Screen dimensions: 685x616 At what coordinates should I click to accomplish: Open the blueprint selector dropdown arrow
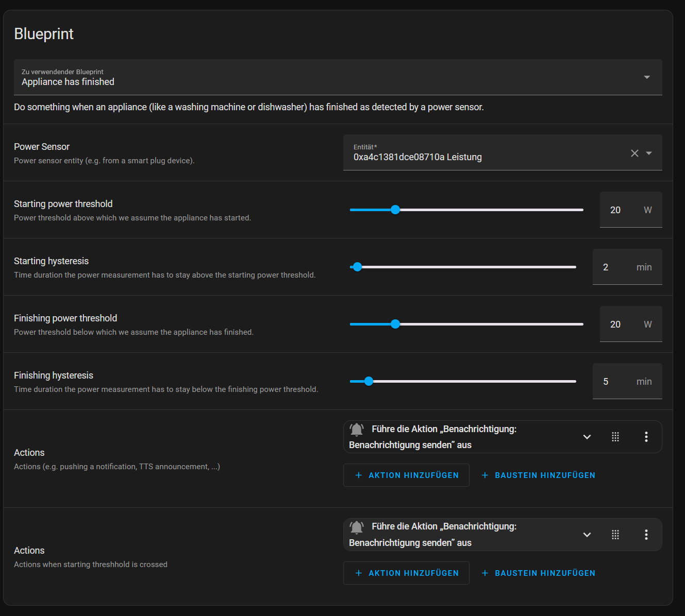647,77
